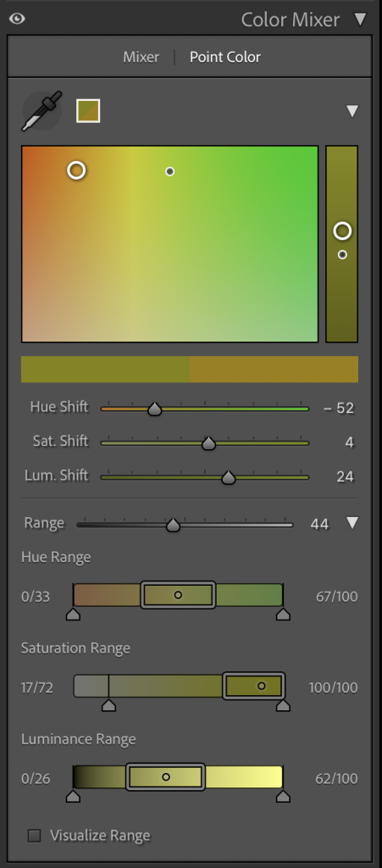This screenshot has width=382, height=868.
Task: Toggle Color Mixer panel visibility eye
Action: pos(17,19)
